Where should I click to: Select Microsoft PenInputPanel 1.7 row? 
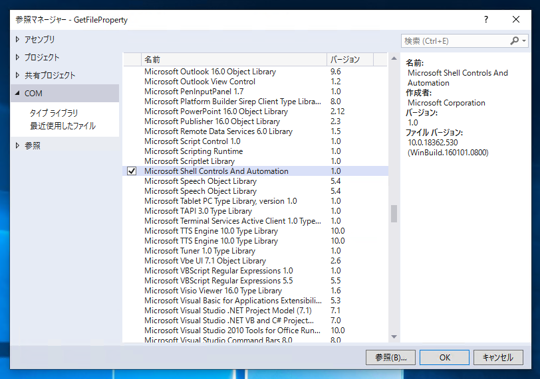(255, 92)
